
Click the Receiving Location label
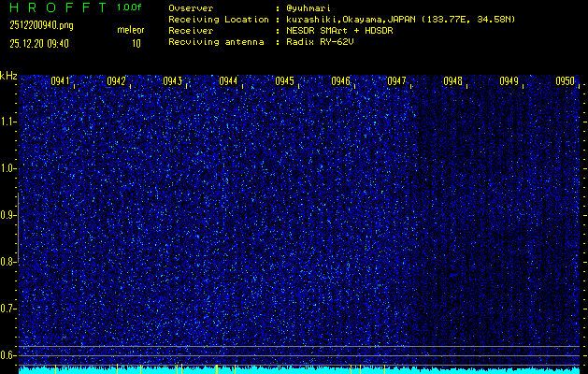point(219,20)
